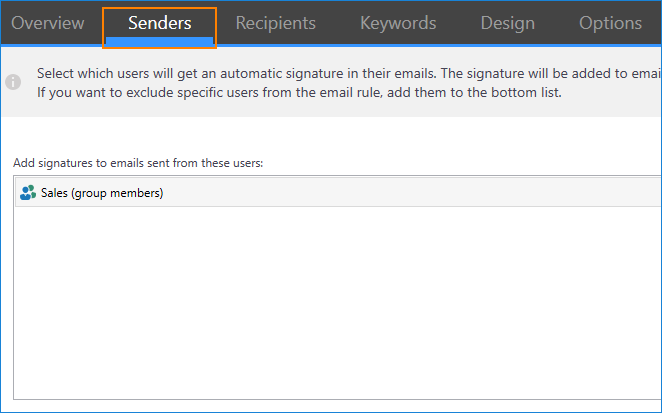This screenshot has width=662, height=413.
Task: Click empty space in the senders list
Action: [338, 302]
